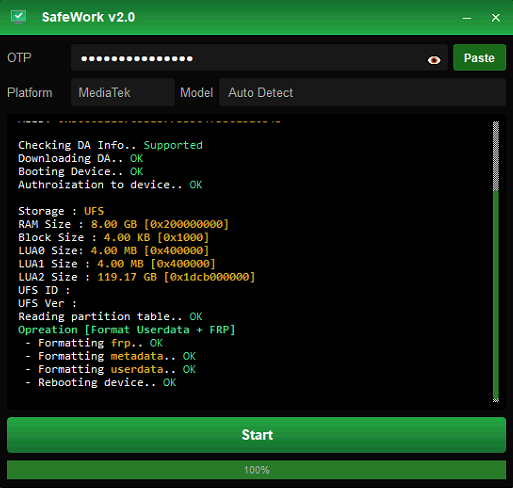Viewport: 513px width, 488px height.
Task: Click the 'RAM Size : 8.00 GB' line
Action: [124, 224]
